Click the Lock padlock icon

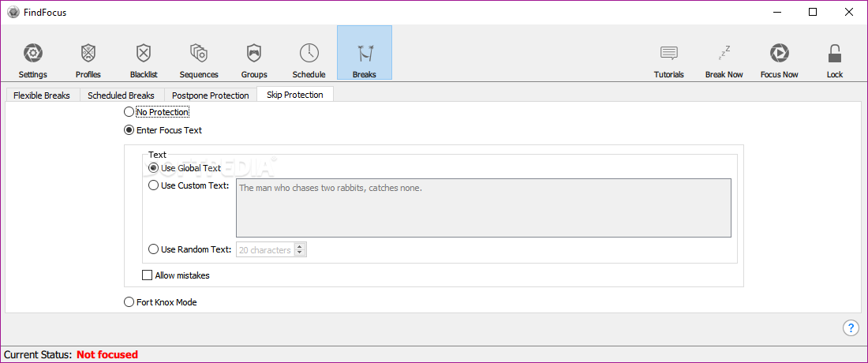(x=835, y=53)
